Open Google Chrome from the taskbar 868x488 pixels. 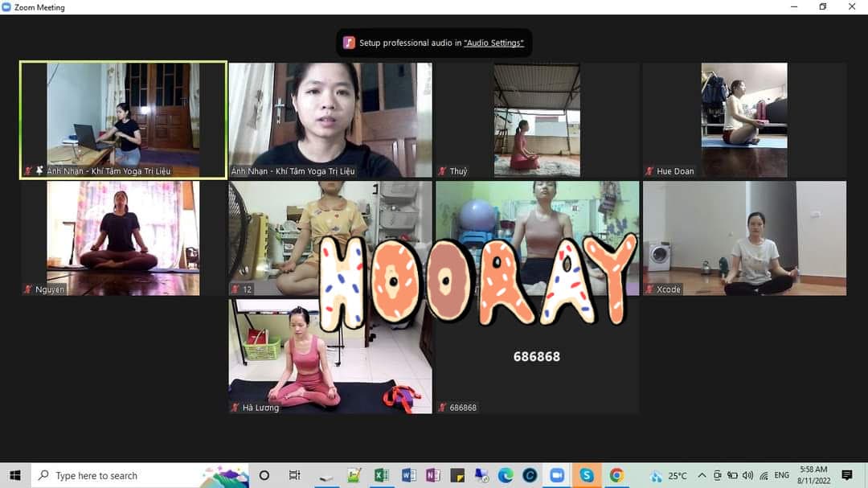(616, 475)
